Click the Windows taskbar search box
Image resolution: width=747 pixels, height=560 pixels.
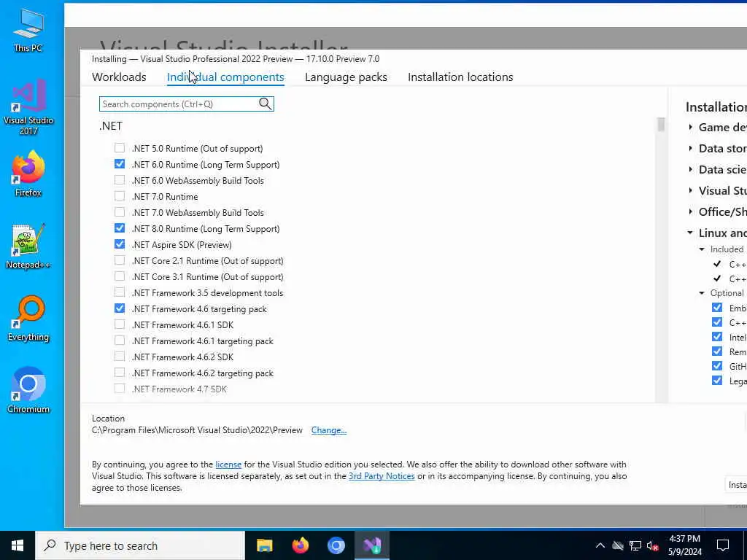click(x=141, y=545)
